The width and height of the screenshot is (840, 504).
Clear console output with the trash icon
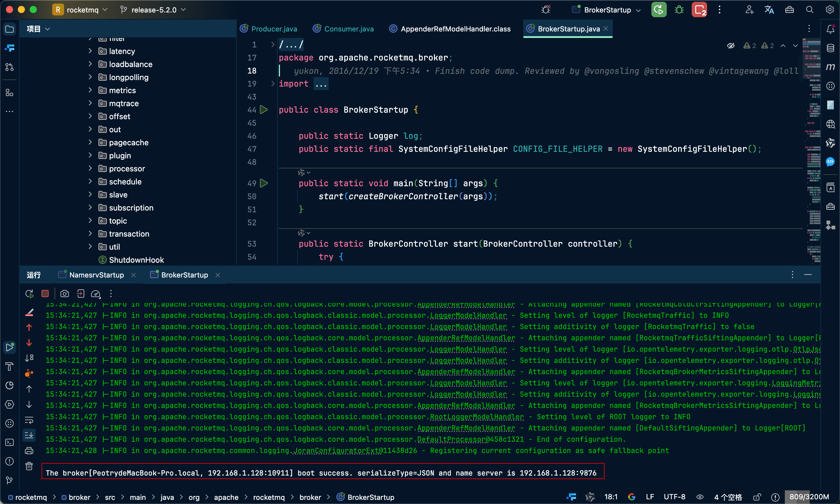coord(29,466)
